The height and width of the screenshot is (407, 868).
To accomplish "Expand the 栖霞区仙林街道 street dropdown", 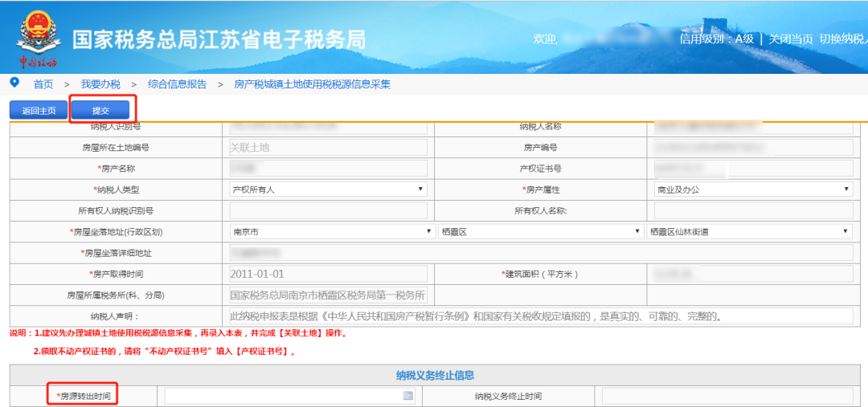I will coord(749,231).
